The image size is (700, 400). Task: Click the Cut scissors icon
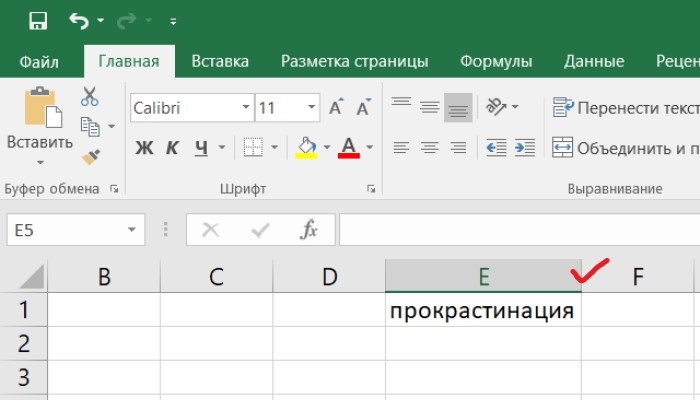tap(90, 96)
